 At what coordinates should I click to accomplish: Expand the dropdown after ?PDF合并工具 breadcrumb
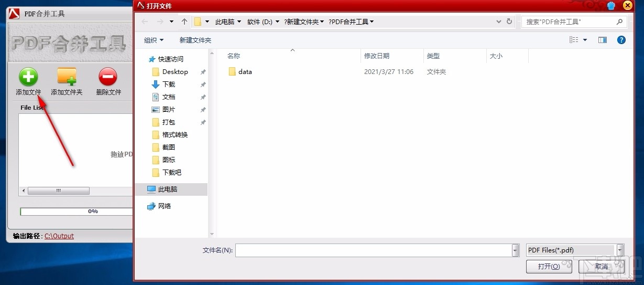372,22
